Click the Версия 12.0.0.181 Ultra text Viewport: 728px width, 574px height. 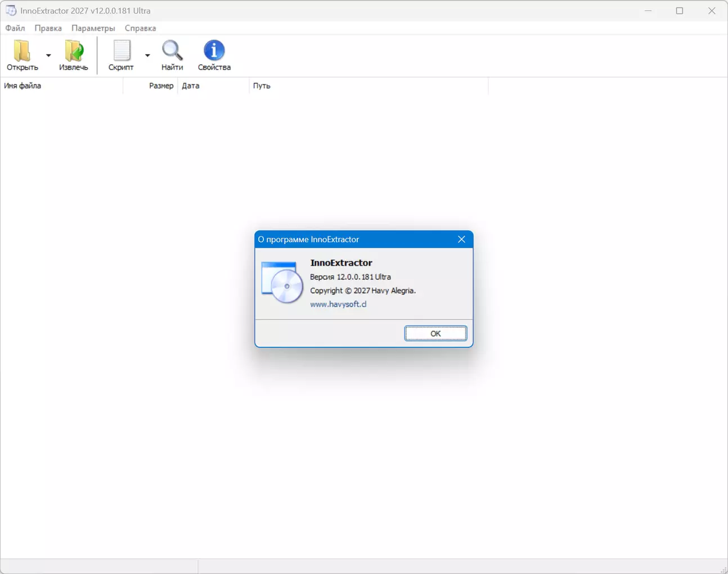350,277
